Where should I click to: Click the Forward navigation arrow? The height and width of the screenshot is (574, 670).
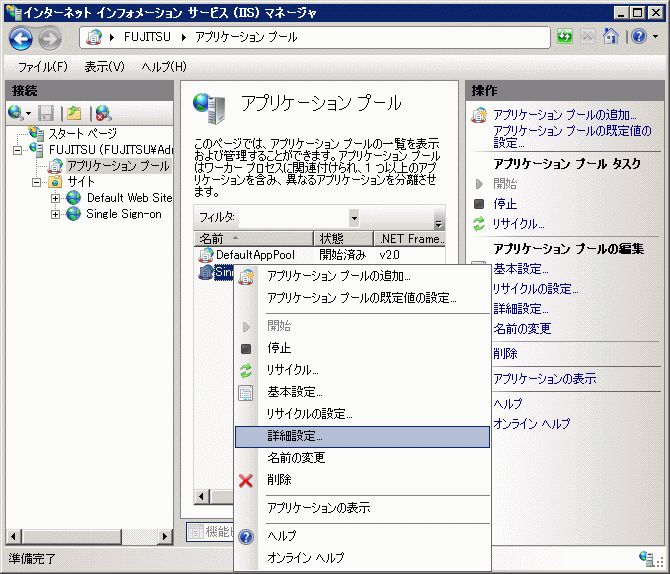[50, 39]
